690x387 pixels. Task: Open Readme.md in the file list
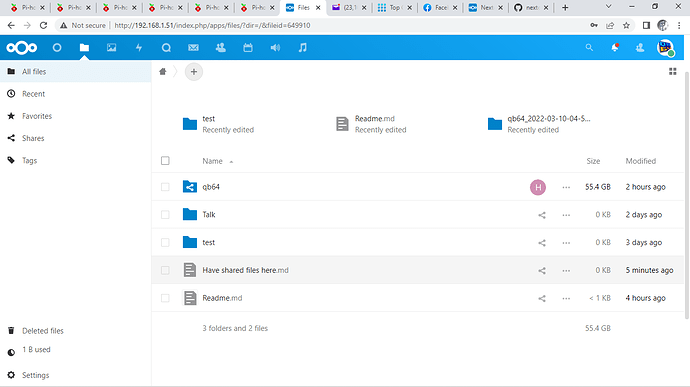(x=222, y=298)
